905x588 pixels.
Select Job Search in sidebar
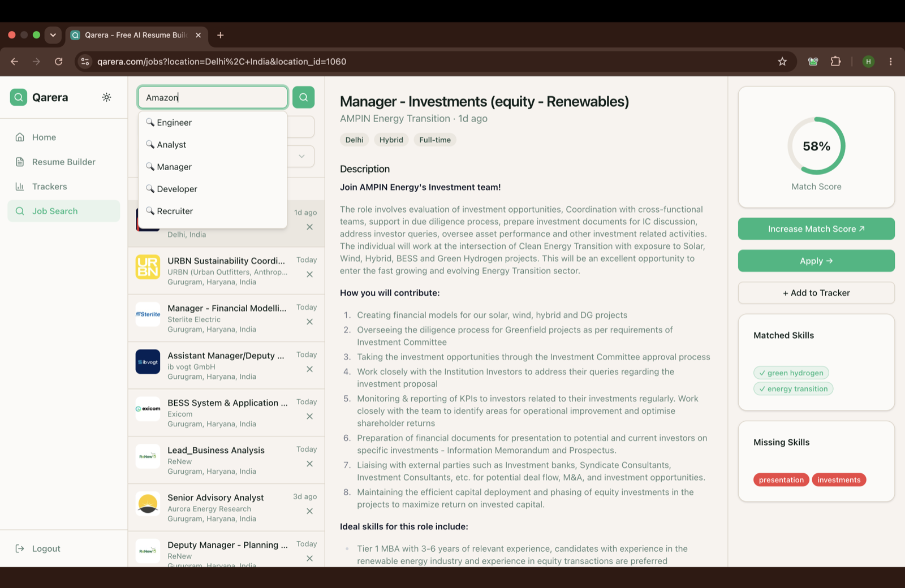(x=64, y=211)
